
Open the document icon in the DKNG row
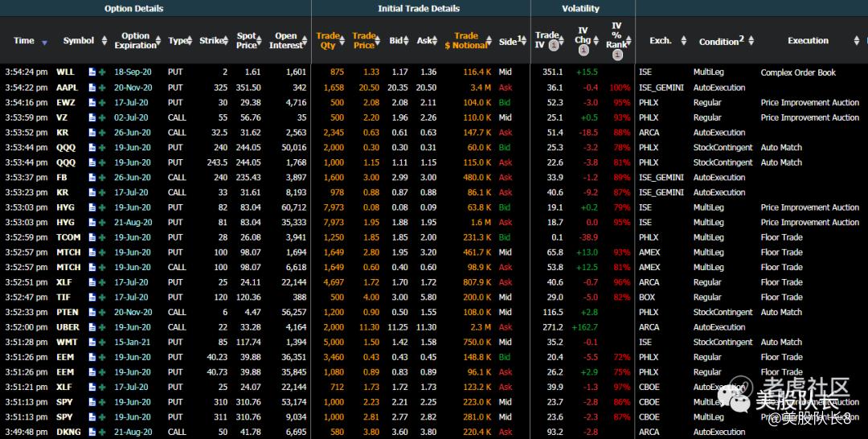[x=92, y=432]
